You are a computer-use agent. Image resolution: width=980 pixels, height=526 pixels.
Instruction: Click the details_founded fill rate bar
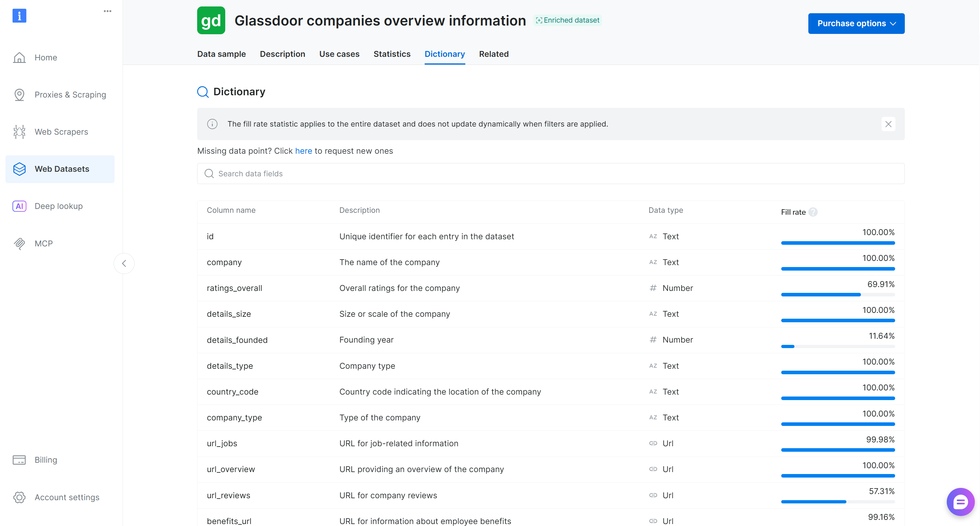pyautogui.click(x=838, y=347)
